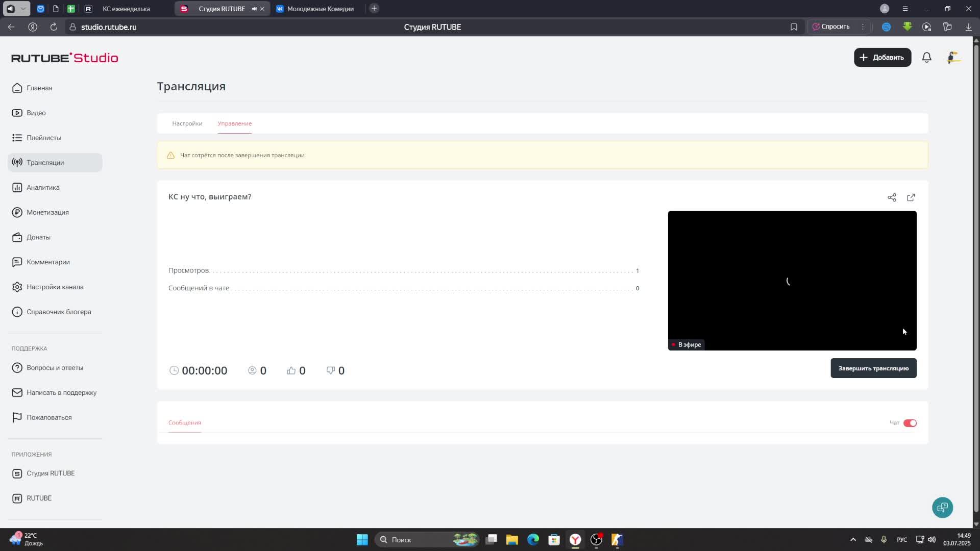Mute the audio playing in the Студия RUTUBE tab

point(254,9)
